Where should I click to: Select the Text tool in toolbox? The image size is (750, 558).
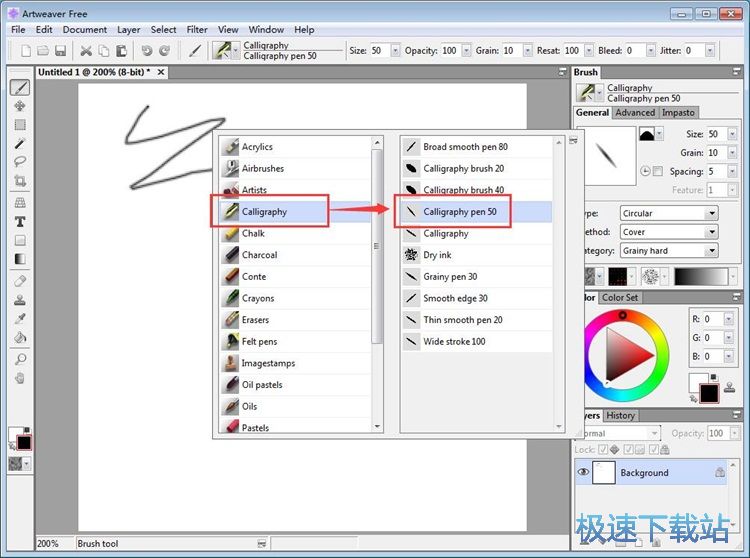tap(20, 221)
